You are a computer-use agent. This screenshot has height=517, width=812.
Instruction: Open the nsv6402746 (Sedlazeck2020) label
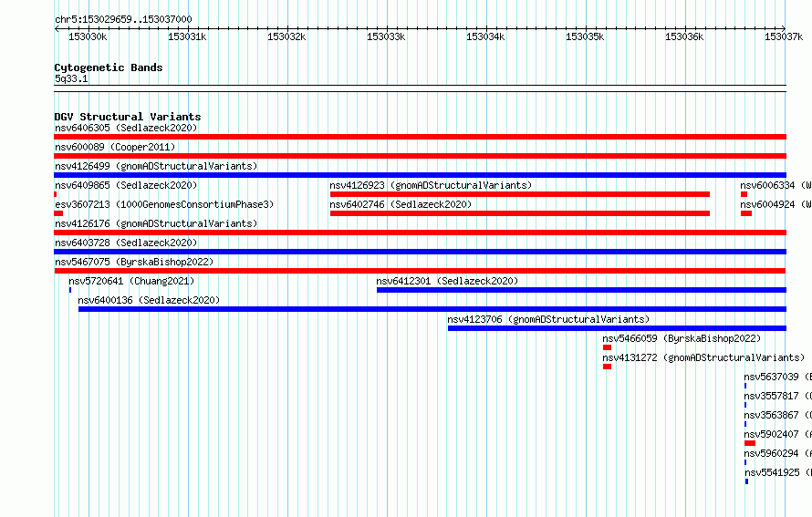401,204
